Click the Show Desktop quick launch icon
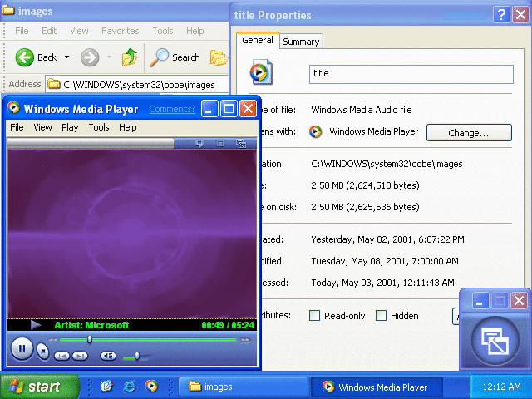The image size is (532, 399). coord(106,387)
